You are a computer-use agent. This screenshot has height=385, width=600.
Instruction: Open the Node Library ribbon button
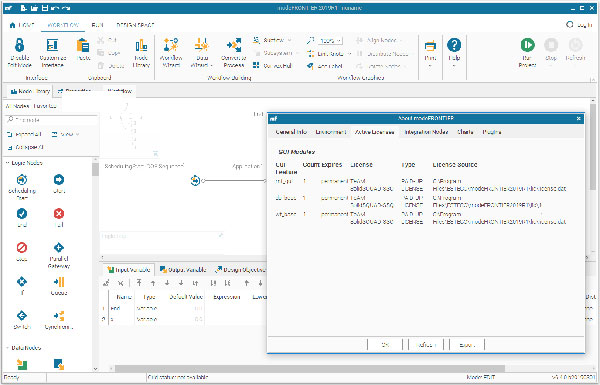tap(141, 53)
